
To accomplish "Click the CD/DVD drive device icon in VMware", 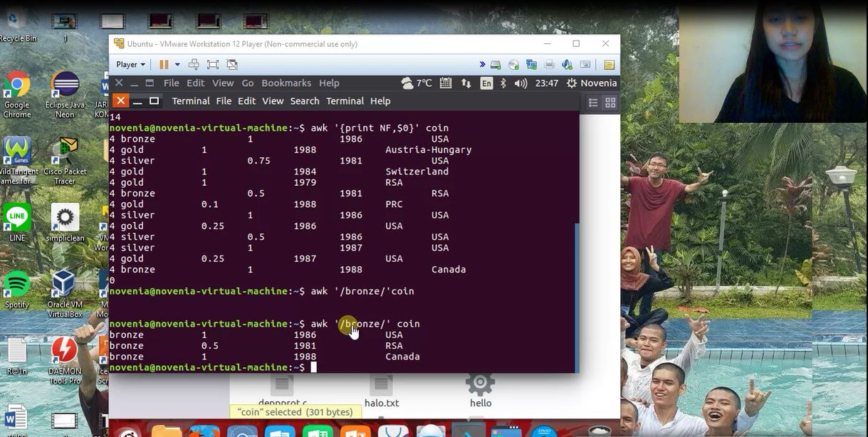I will [x=513, y=64].
